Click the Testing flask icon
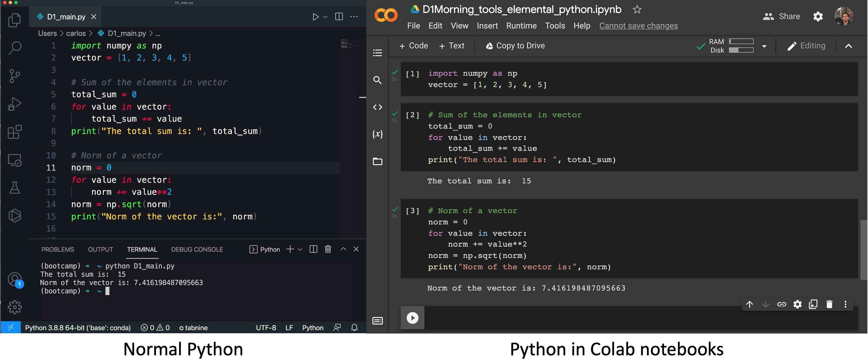The width and height of the screenshot is (868, 361). [x=15, y=188]
